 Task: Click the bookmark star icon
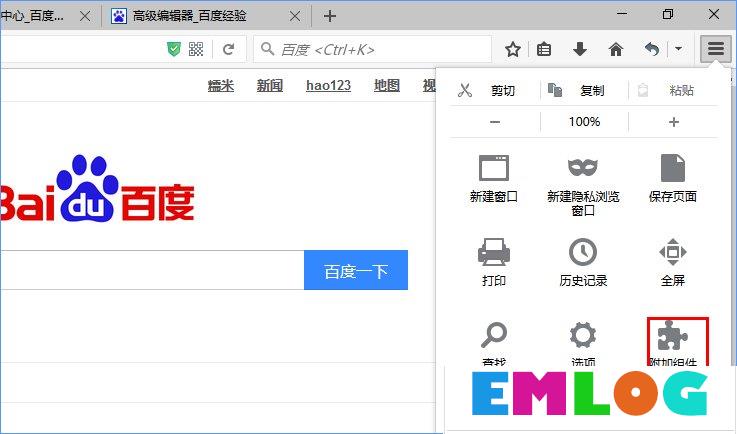tap(513, 49)
